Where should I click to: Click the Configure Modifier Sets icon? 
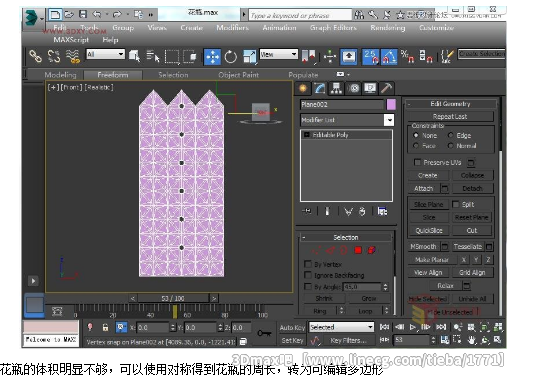click(x=382, y=211)
